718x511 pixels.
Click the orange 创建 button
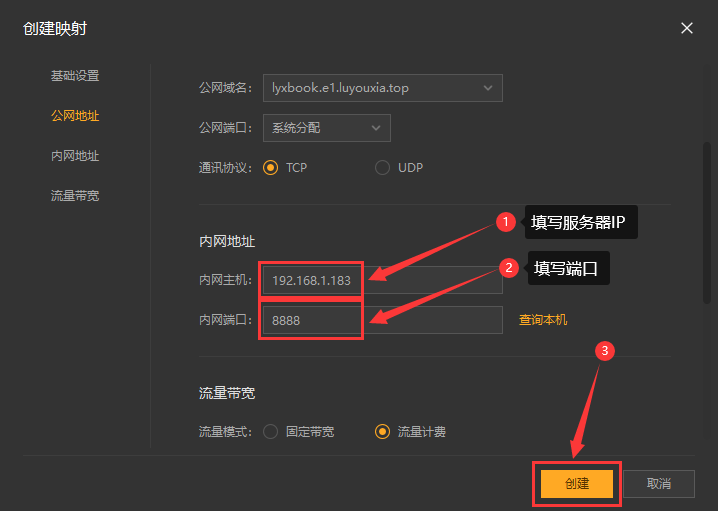(577, 484)
